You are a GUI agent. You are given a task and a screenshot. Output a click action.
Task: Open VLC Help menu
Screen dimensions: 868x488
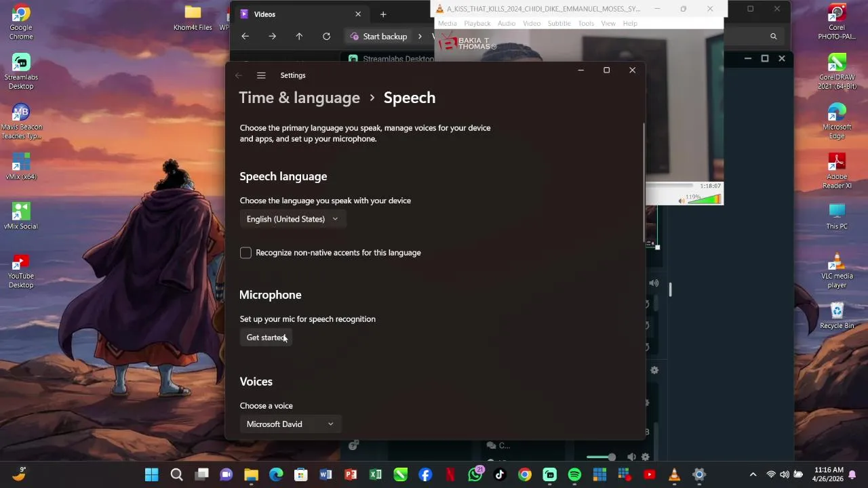(630, 24)
